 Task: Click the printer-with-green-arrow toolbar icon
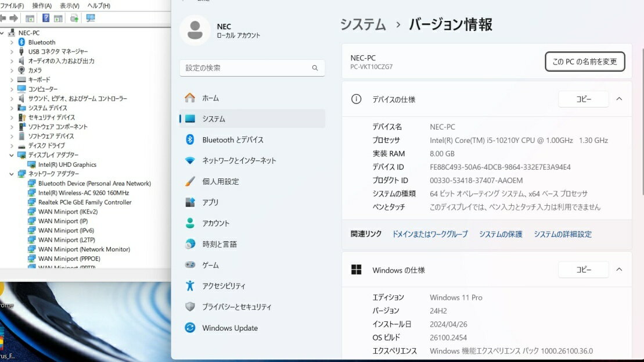74,18
